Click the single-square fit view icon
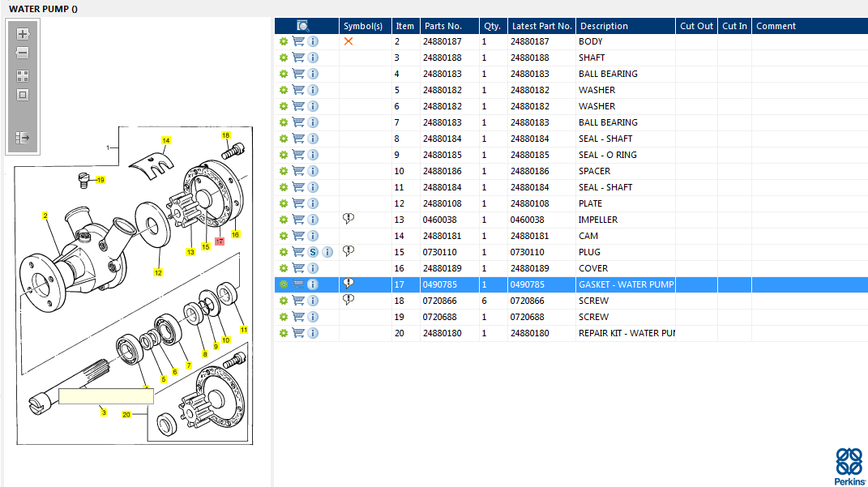This screenshot has height=487, width=868. coord(23,95)
